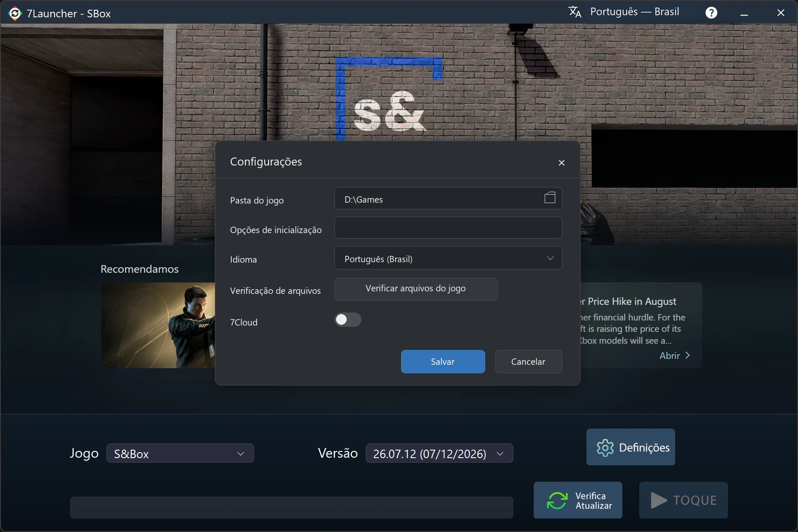This screenshot has height=532, width=798.
Task: Close the Configurações dialog
Action: coord(562,163)
